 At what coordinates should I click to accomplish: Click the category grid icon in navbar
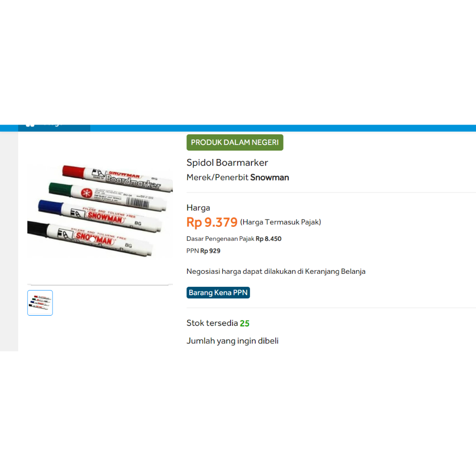pos(30,125)
